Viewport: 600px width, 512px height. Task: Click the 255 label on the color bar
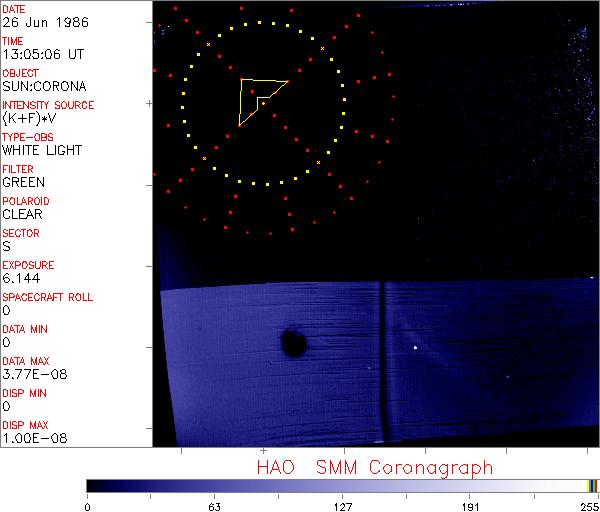click(x=589, y=505)
